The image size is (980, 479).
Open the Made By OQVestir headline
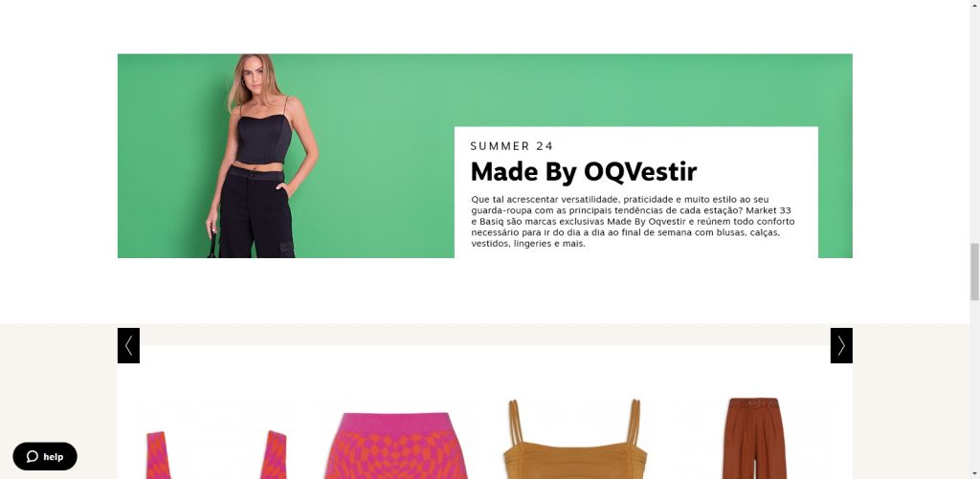tap(583, 172)
